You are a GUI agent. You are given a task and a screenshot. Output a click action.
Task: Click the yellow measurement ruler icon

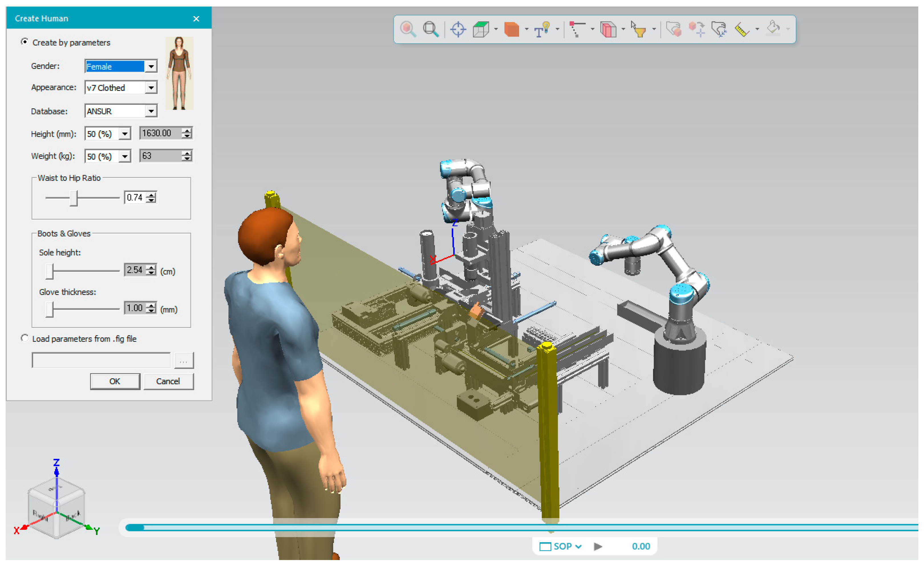point(742,29)
